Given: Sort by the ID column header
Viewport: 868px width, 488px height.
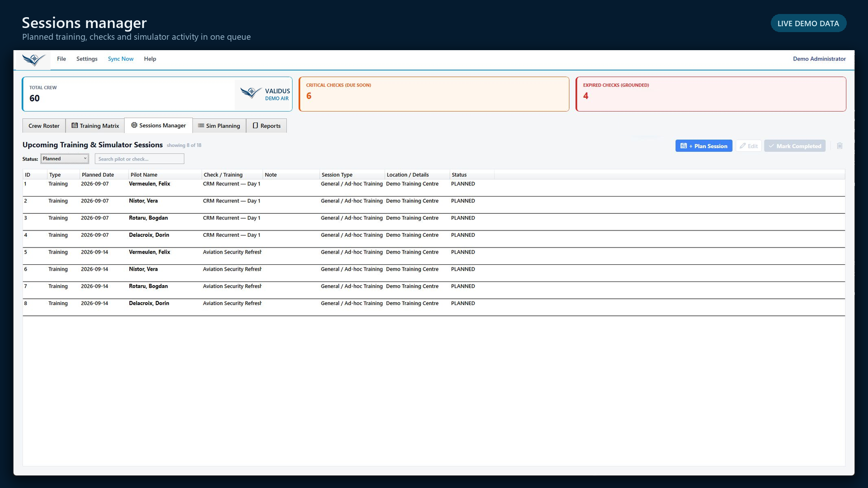Looking at the screenshot, I should coord(35,175).
